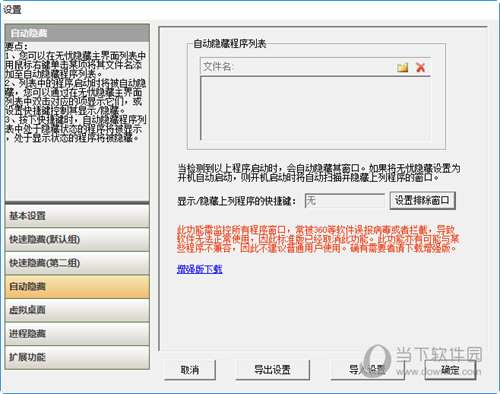The width and height of the screenshot is (500, 394).
Task: Click the red X delete icon
Action: point(421,67)
